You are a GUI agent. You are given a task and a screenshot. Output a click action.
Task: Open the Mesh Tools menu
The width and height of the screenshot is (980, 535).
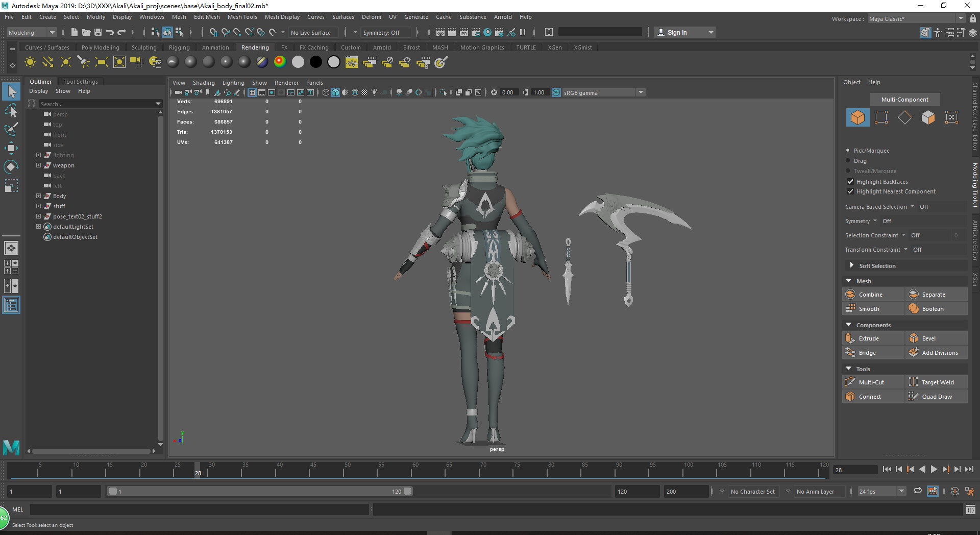click(x=242, y=17)
